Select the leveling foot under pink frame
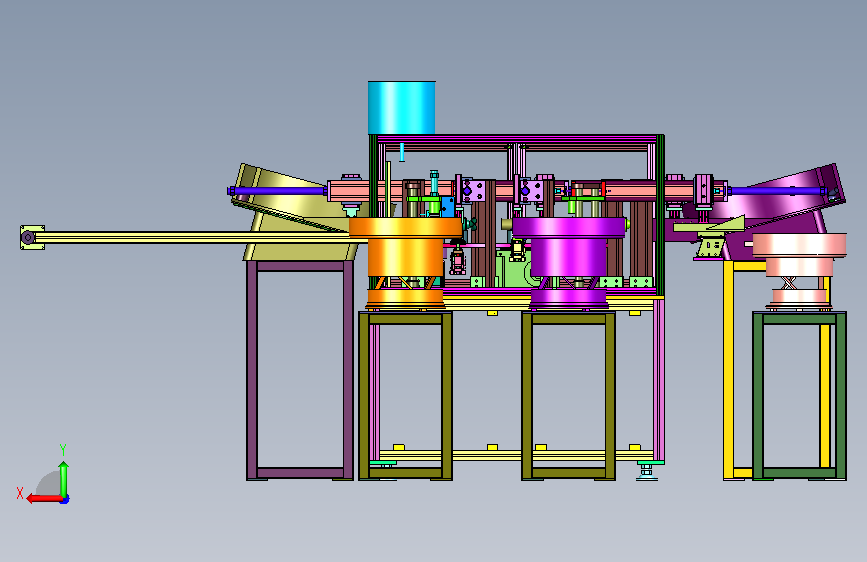The width and height of the screenshot is (867, 562). [x=646, y=472]
